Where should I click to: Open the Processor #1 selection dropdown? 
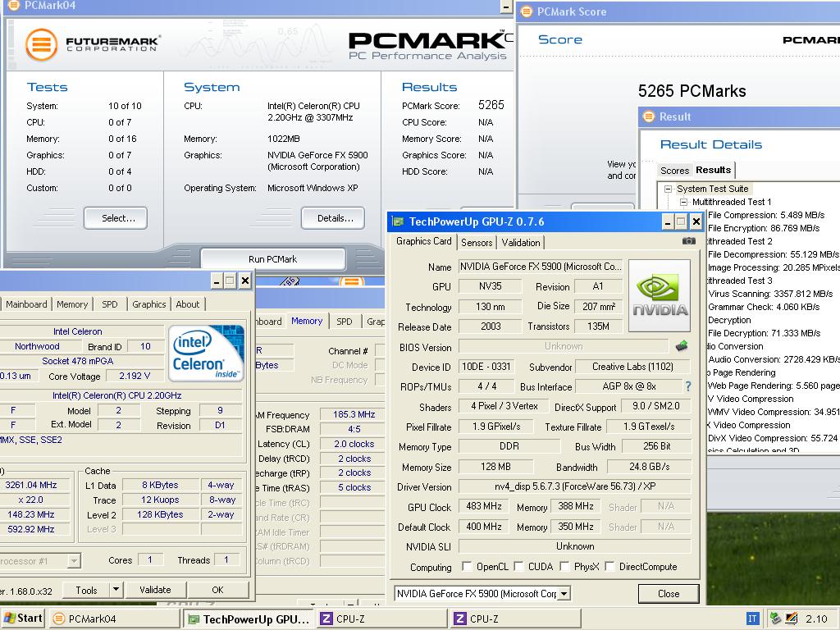pyautogui.click(x=75, y=561)
